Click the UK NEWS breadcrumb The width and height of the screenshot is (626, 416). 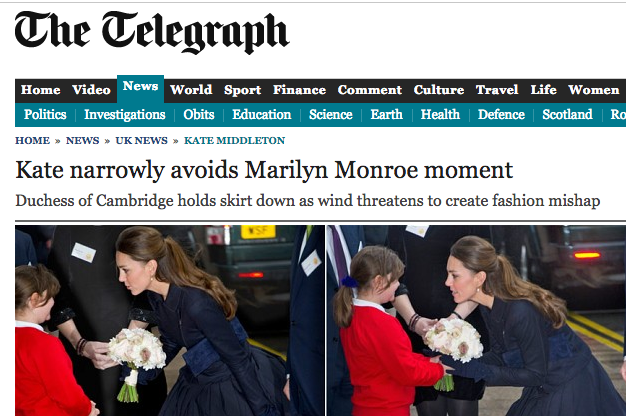click(x=141, y=141)
